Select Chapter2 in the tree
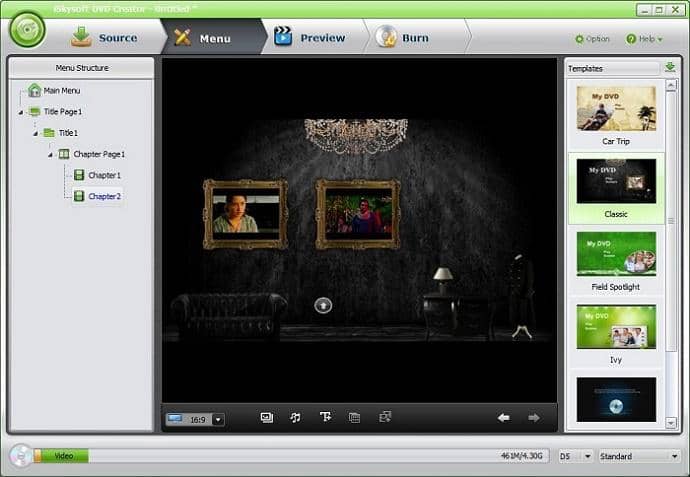Screen dimensions: 690x477 tap(104, 196)
